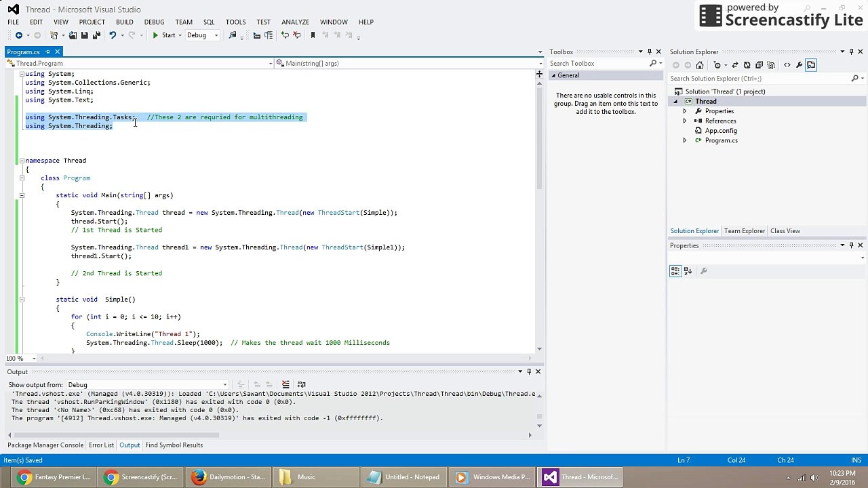Open the ANALYZE menu
The height and width of the screenshot is (488, 868).
pos(295,22)
